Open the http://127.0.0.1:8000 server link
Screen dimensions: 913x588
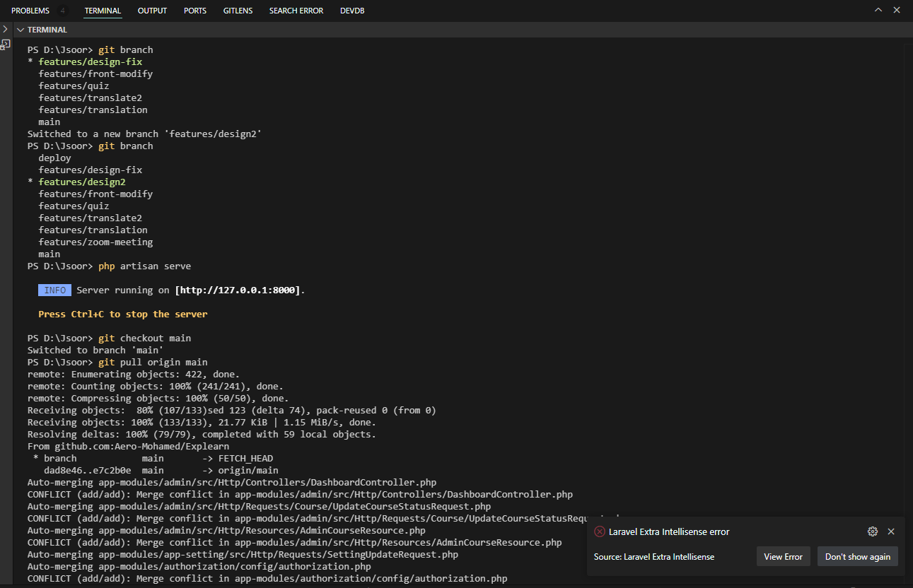click(x=238, y=290)
